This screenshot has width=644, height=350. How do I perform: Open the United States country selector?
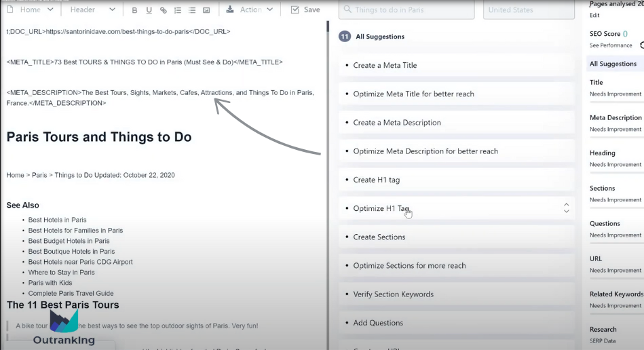[x=529, y=9]
